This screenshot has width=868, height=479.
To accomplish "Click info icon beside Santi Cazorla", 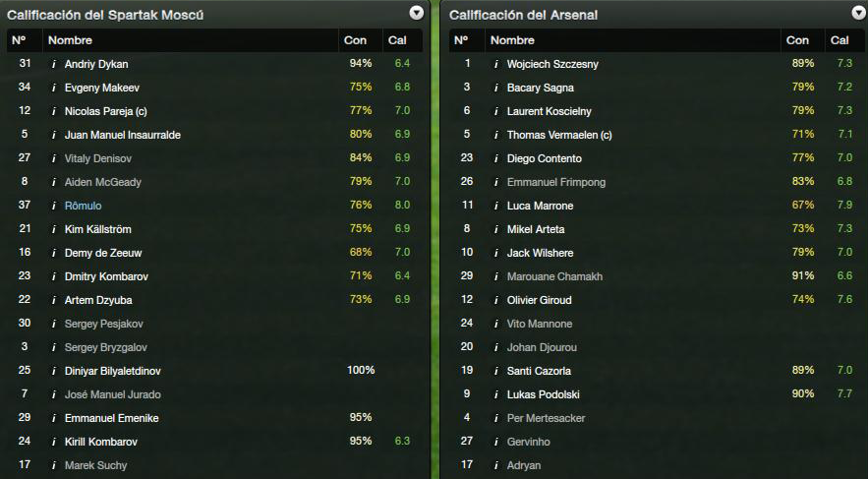I will (496, 371).
